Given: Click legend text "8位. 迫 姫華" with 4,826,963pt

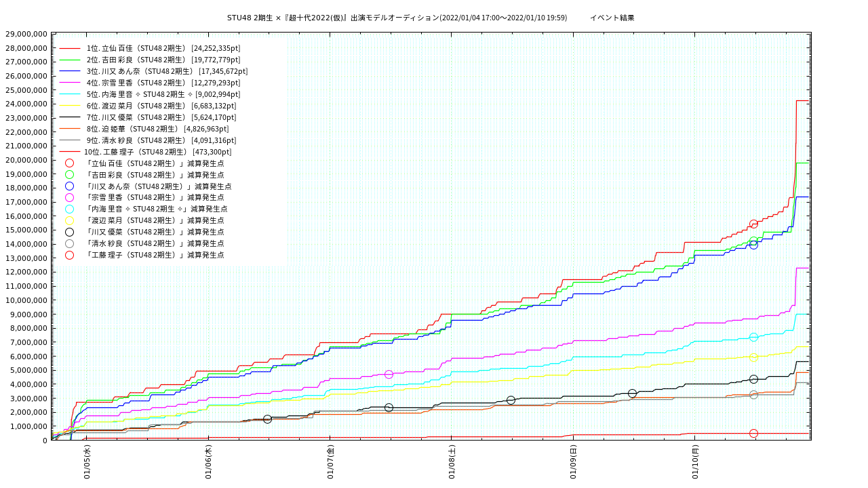Looking at the screenshot, I should [157, 129].
